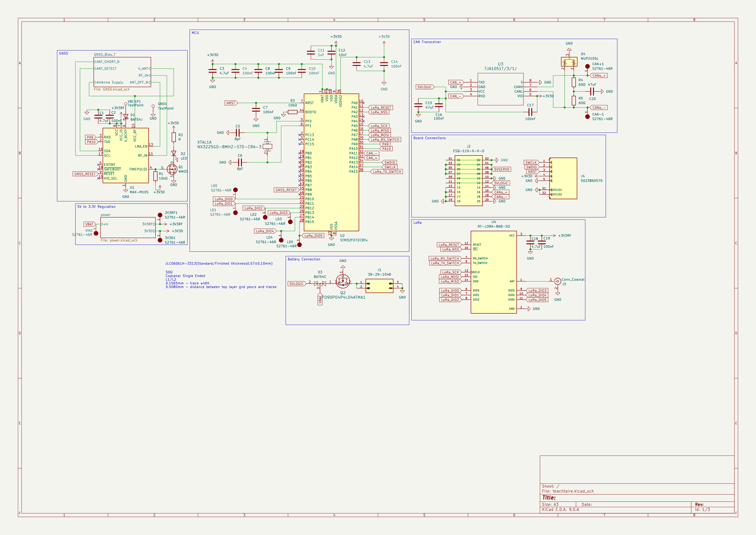The width and height of the screenshot is (756, 535).
Task: Click the 'CAN Transceiver' section title
Action: click(x=427, y=42)
